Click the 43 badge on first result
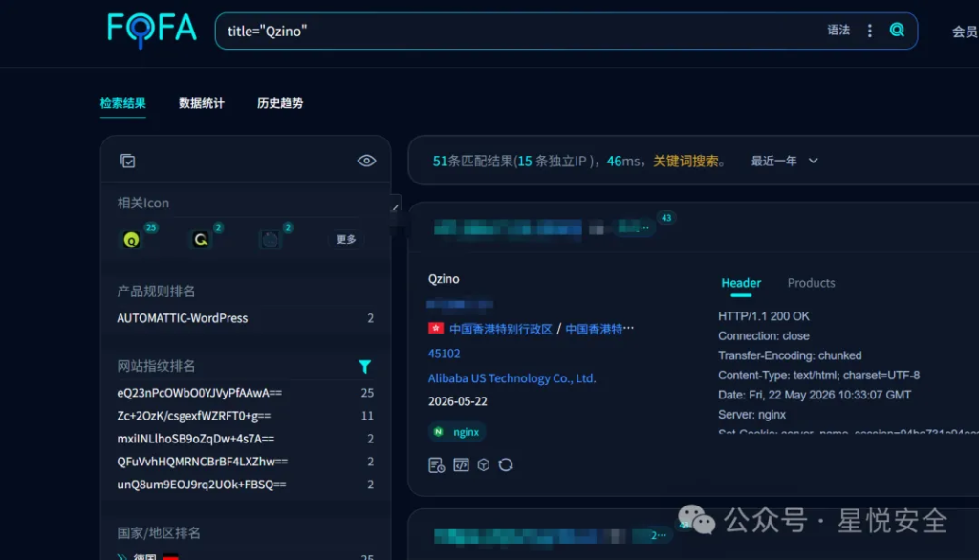Image resolution: width=979 pixels, height=560 pixels. tap(666, 218)
